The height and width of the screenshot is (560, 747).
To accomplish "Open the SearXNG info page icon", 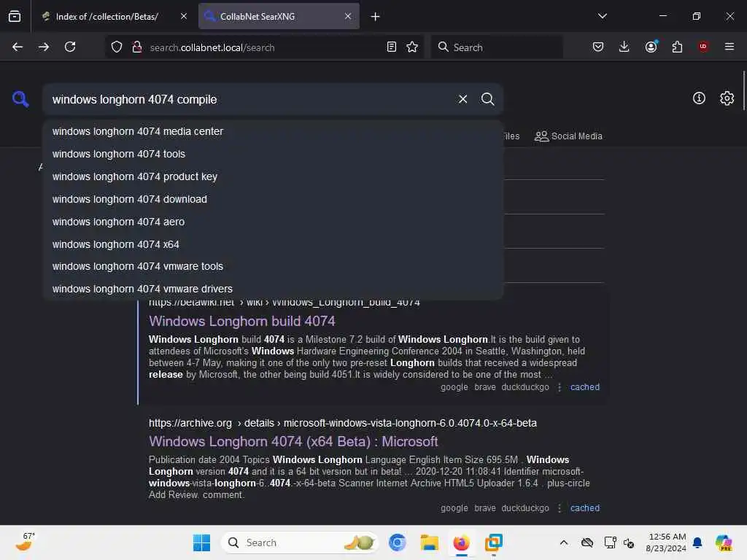I will (699, 98).
